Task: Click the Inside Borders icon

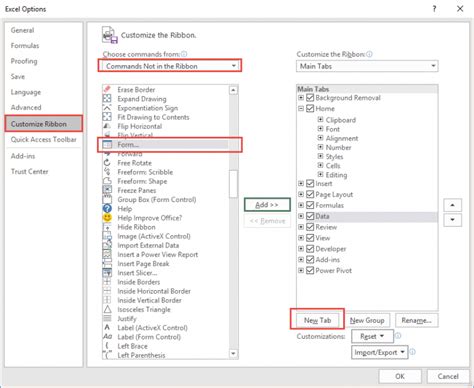Action: [x=107, y=282]
